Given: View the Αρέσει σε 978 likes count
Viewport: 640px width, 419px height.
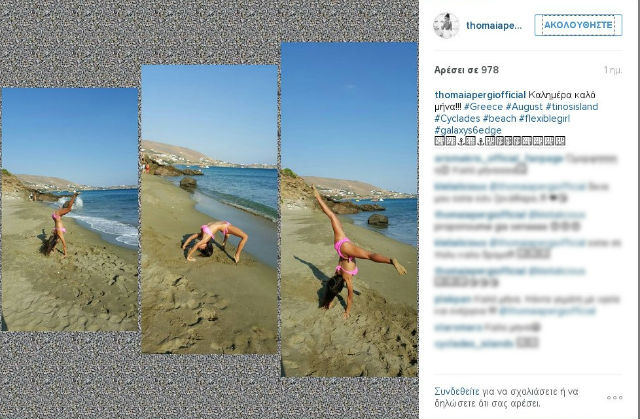Looking at the screenshot, I should point(467,70).
